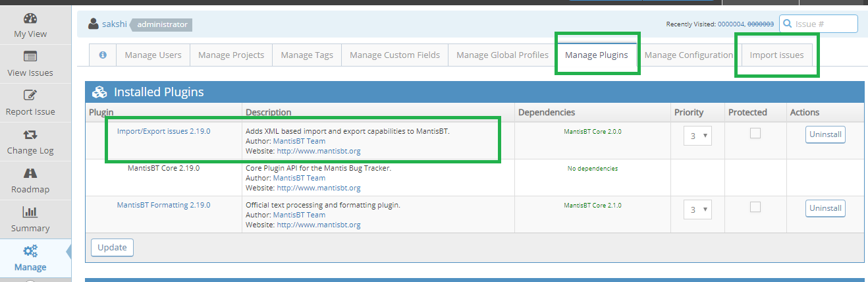
Task: Switch to Manage Global Profiles tab
Action: tap(502, 55)
